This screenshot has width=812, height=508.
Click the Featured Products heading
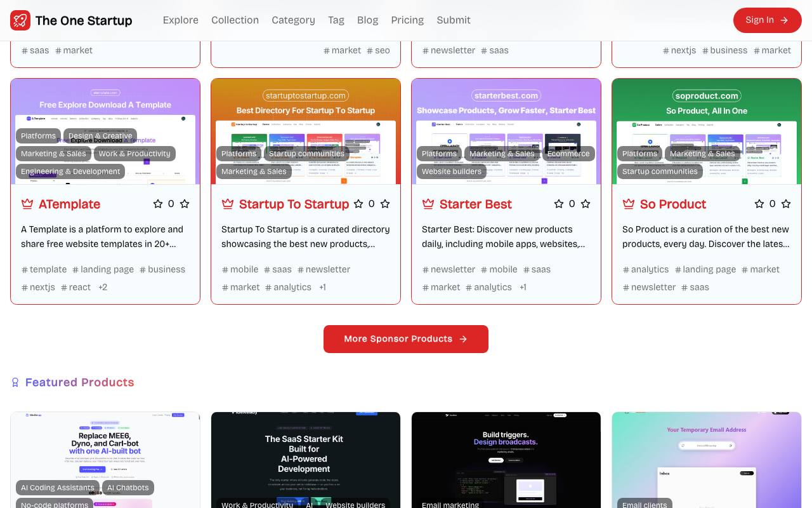[79, 382]
